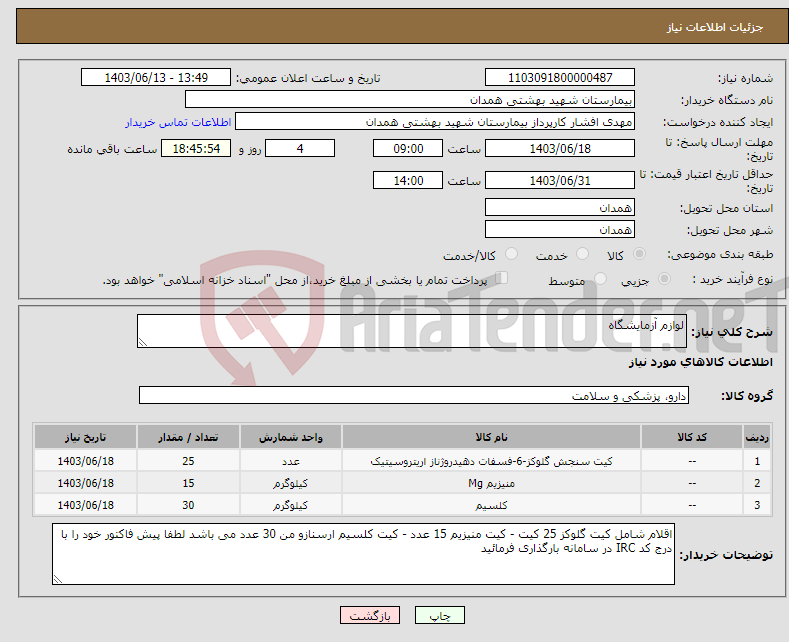The image size is (789, 642).
Task: Click unit کیلوگرم in کلسیم row
Action: coord(291,505)
